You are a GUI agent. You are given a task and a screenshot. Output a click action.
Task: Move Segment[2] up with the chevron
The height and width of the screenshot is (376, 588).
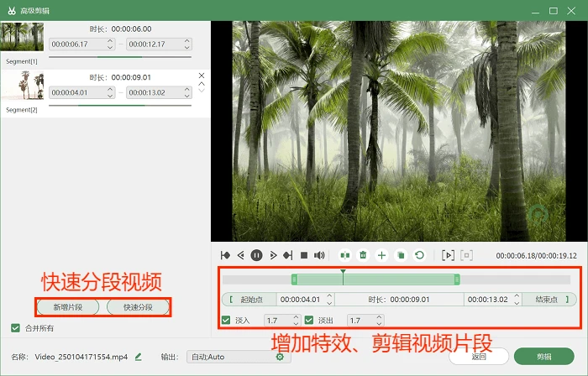pos(202,84)
